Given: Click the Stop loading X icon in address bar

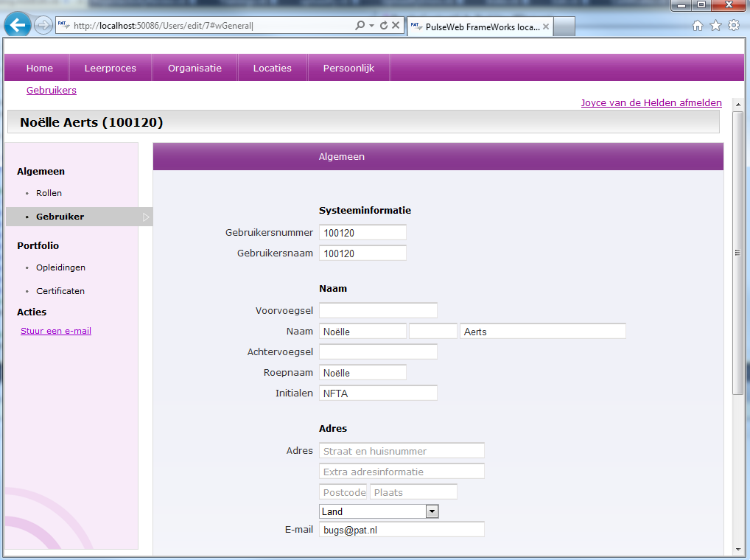Looking at the screenshot, I should tap(396, 26).
